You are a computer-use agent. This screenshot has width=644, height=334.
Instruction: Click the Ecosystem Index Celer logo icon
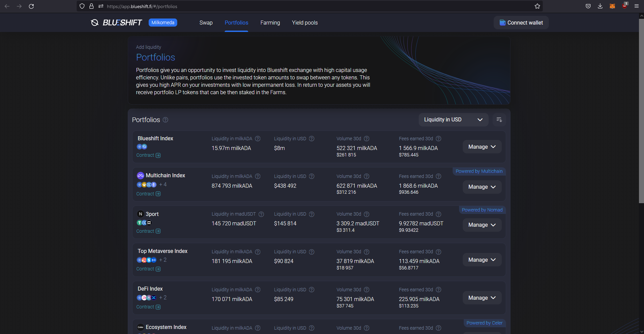coord(141,327)
